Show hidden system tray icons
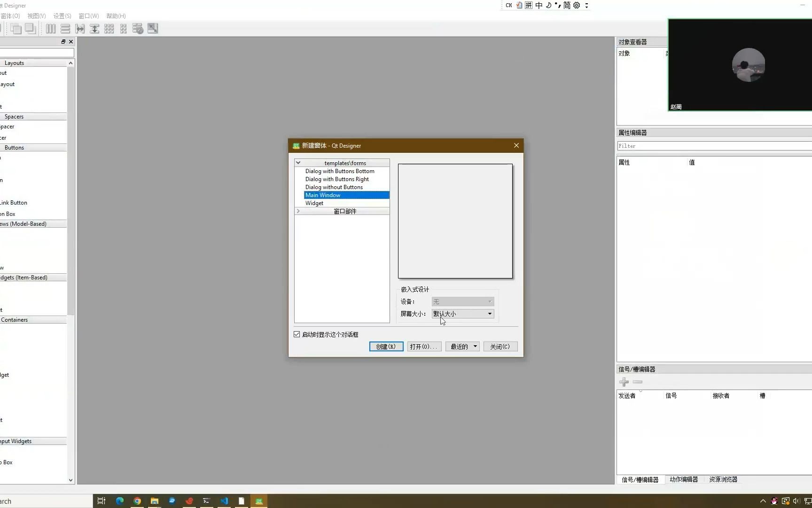 (763, 501)
